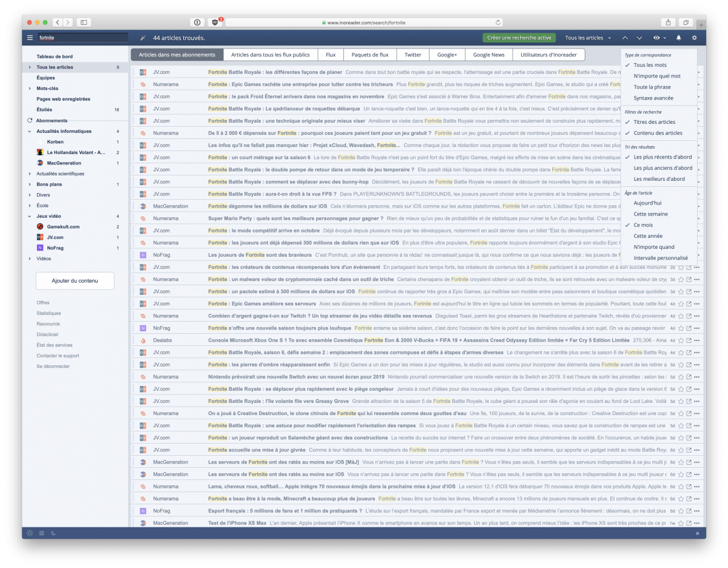Switch to the 'Twitter' search tab
728x568 pixels.
pos(413,55)
